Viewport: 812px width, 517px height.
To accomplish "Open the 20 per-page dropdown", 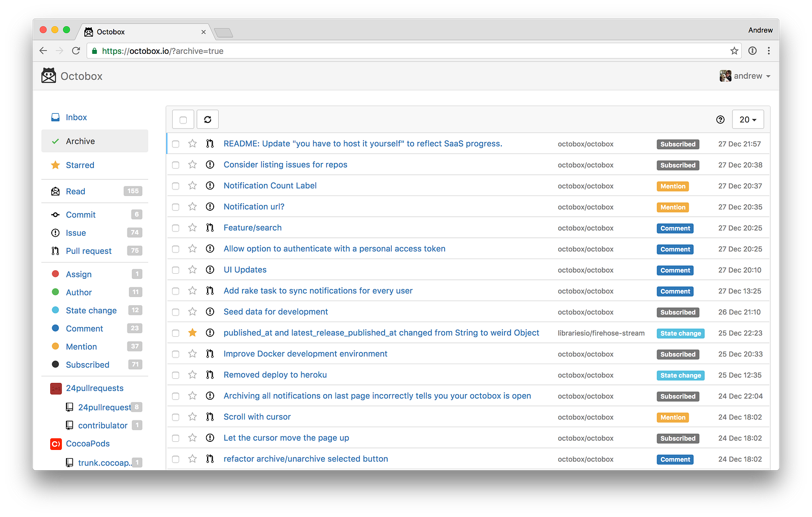I will point(748,120).
